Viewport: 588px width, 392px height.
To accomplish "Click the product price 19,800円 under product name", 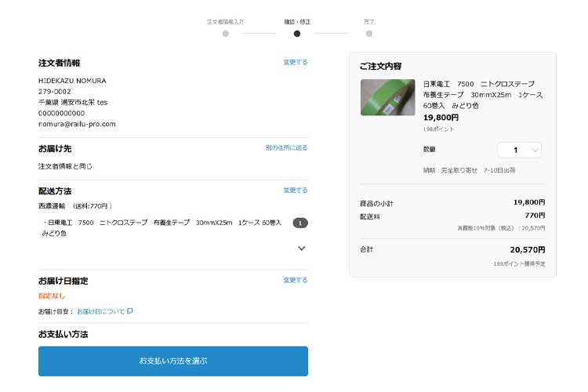I will coord(441,118).
